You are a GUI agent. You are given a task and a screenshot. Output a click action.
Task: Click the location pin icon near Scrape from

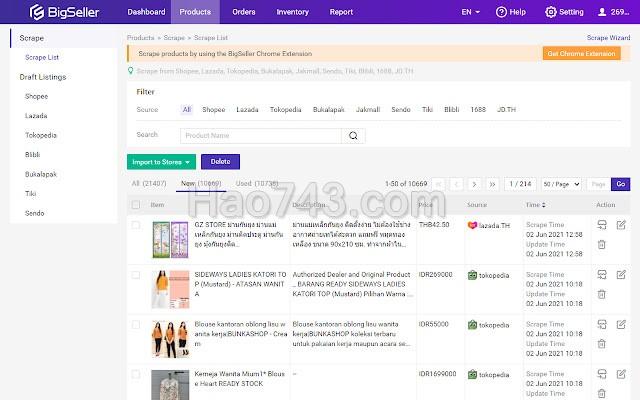coord(131,71)
